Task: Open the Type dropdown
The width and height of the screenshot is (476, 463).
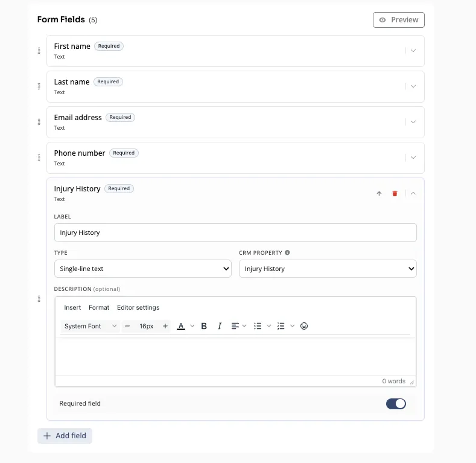Action: [x=142, y=269]
